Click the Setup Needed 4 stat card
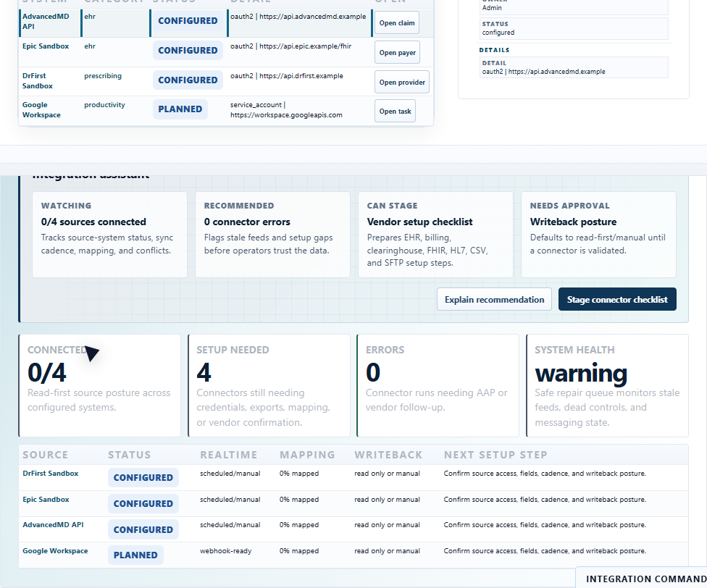This screenshot has width=707, height=588. point(269,386)
